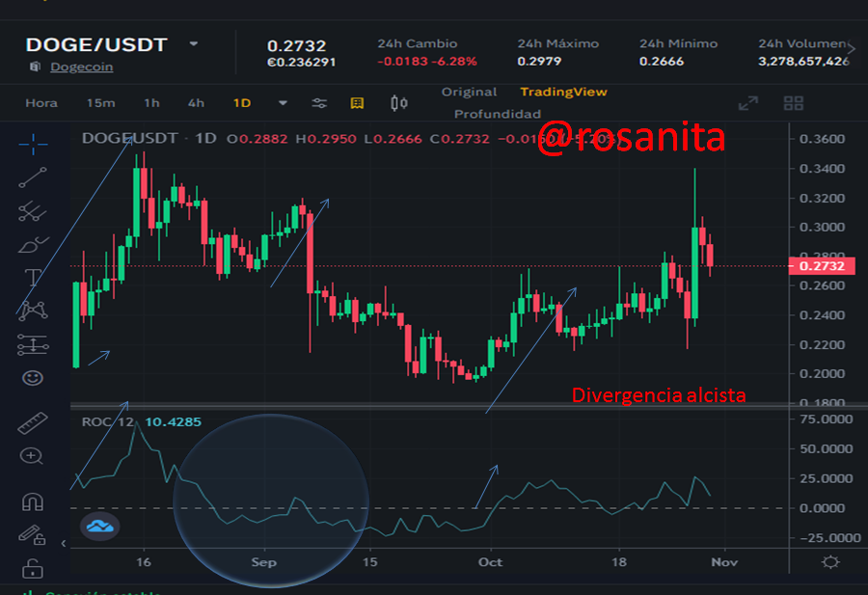Switch to the Profundidad depth view

tap(497, 114)
